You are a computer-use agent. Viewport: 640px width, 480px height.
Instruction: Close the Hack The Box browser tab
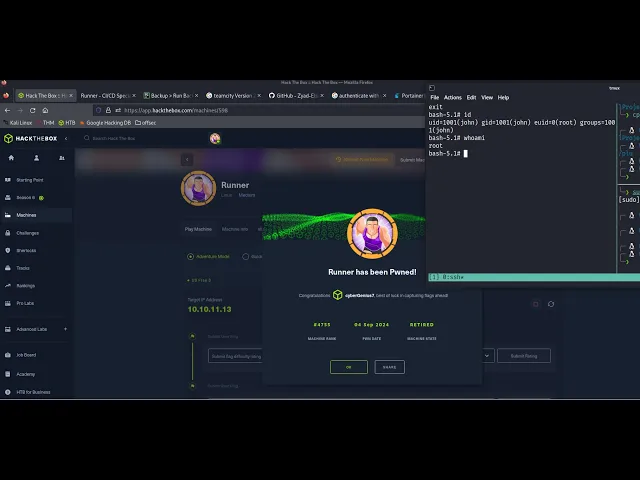coord(71,96)
